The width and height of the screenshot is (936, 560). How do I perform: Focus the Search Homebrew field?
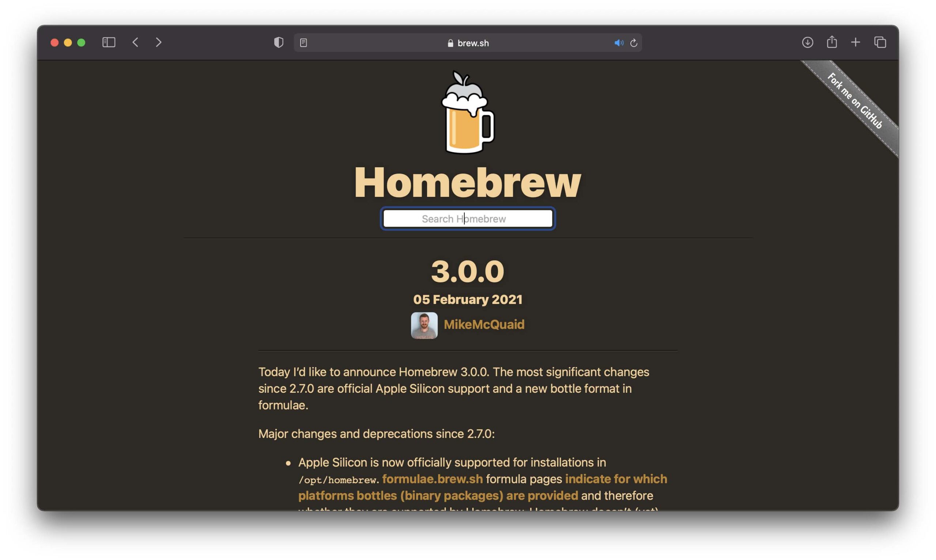pos(467,219)
